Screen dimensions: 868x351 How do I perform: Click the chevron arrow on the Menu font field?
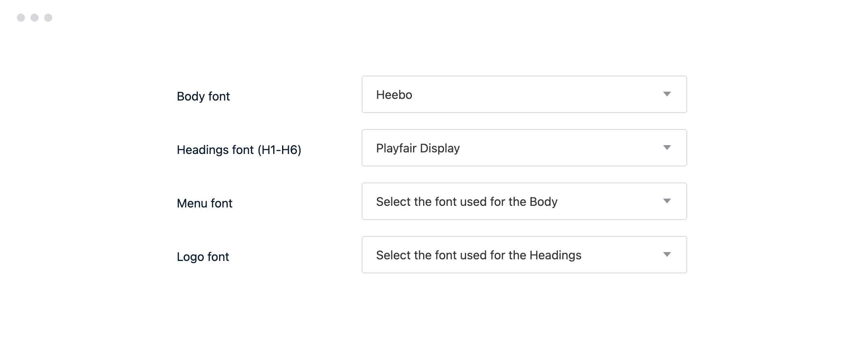(x=667, y=201)
